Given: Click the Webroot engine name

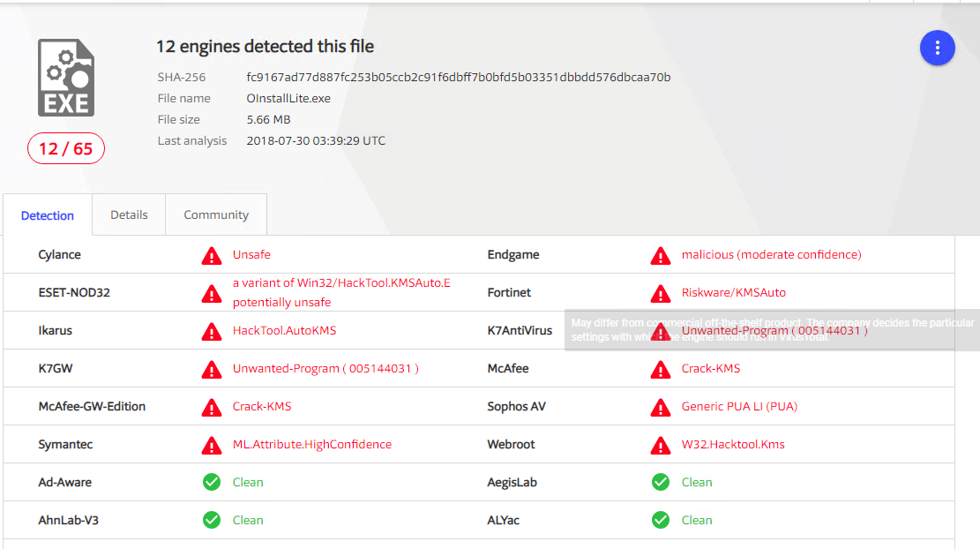Looking at the screenshot, I should pyautogui.click(x=512, y=445).
